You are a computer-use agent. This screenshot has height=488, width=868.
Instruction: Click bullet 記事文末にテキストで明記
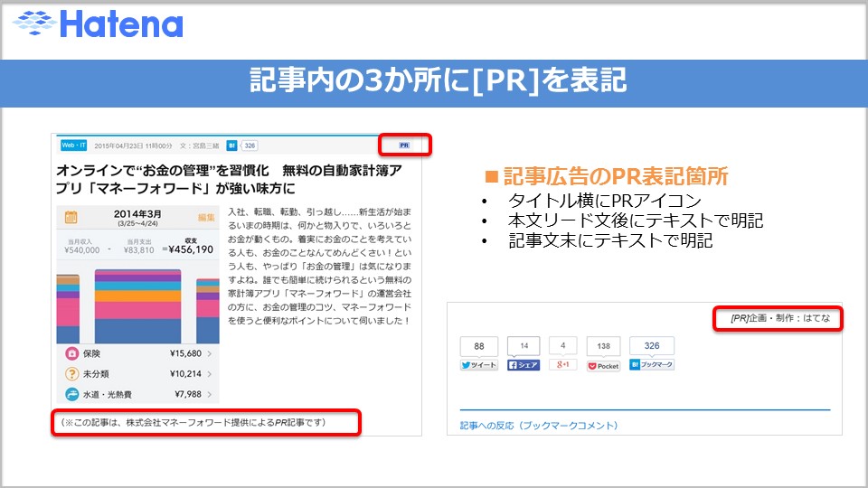[610, 240]
